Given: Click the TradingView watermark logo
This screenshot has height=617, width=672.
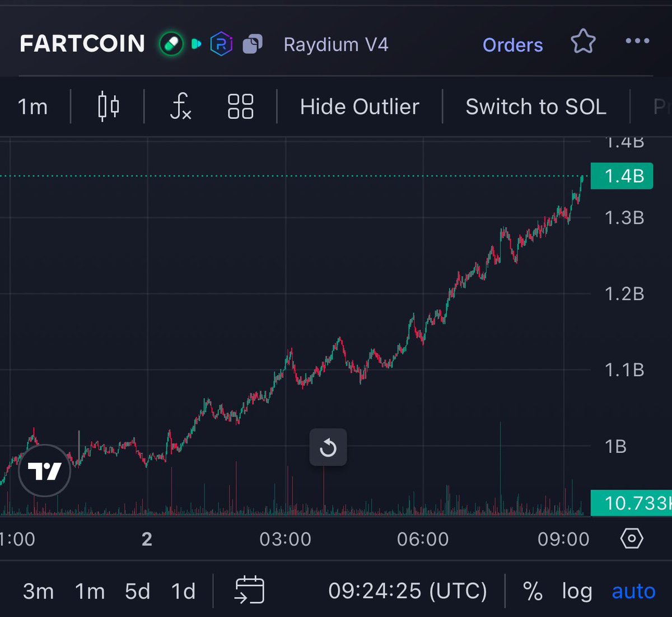Looking at the screenshot, I should 44,471.
